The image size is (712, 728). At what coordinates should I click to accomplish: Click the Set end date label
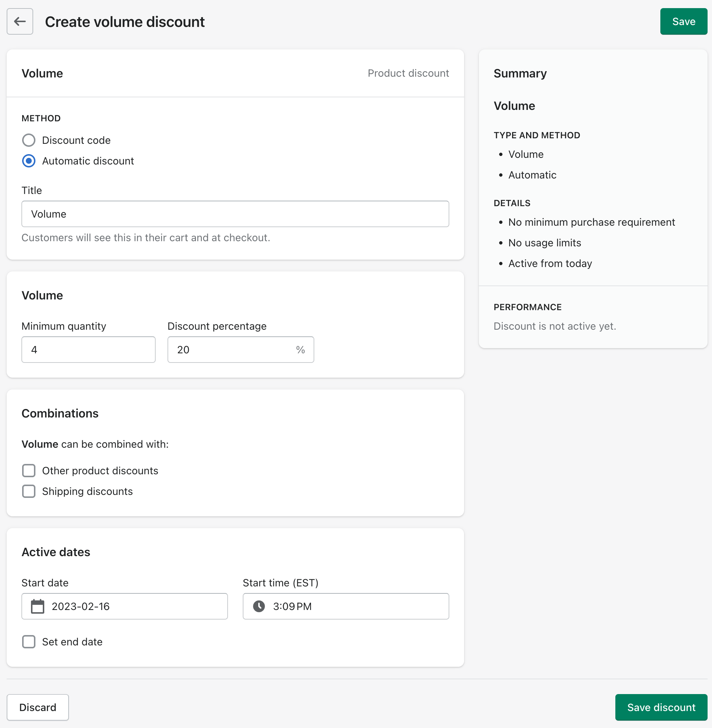(x=72, y=642)
